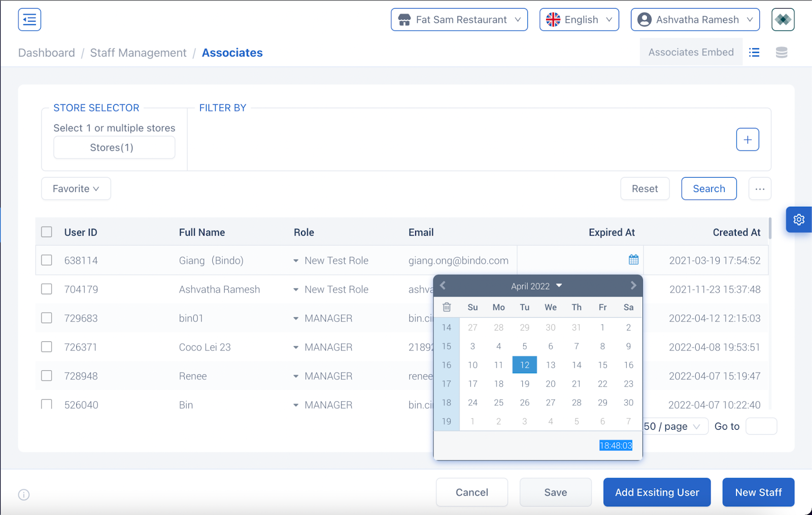
Task: Go to next month in calendar
Action: tap(633, 285)
